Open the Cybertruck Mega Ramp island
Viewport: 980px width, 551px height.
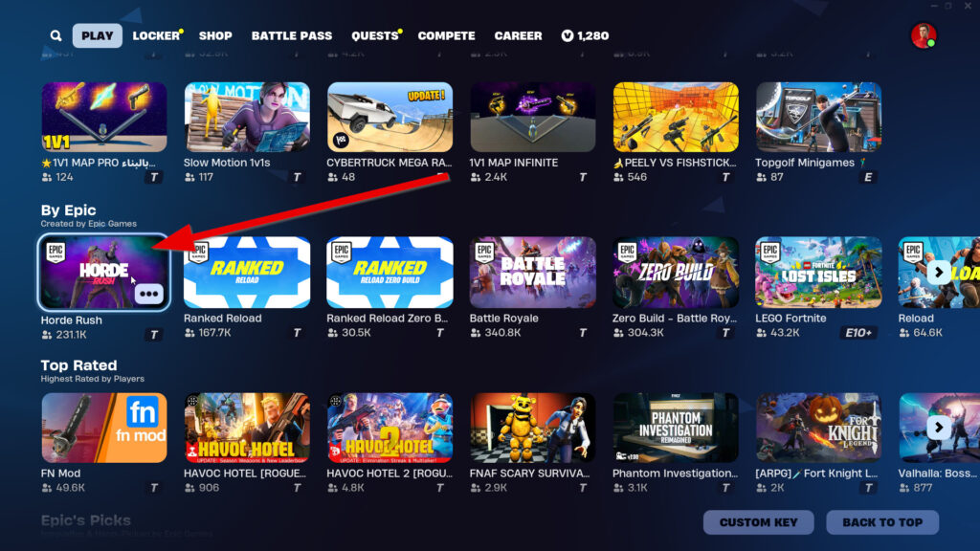[x=390, y=117]
